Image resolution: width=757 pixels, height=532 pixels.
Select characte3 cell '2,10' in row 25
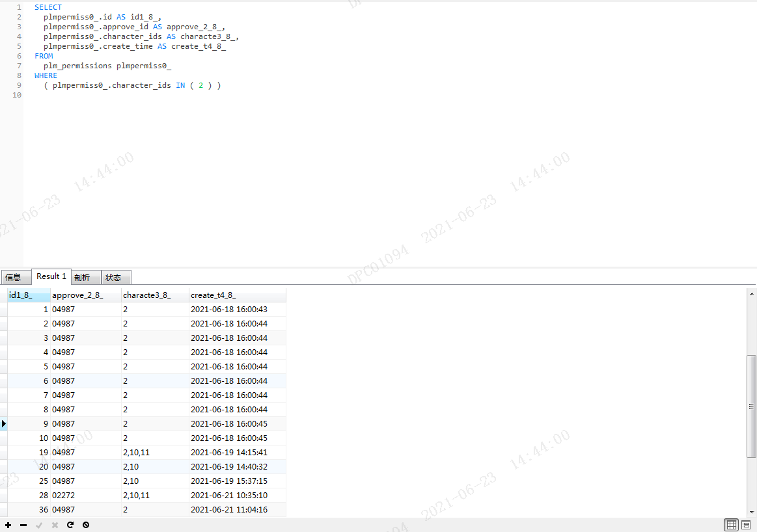[154, 481]
